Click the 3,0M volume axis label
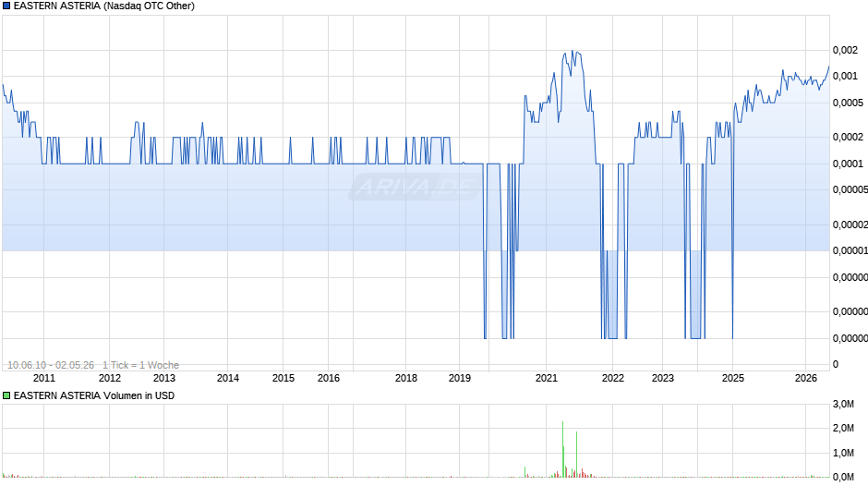The width and height of the screenshot is (868, 486). tap(843, 404)
